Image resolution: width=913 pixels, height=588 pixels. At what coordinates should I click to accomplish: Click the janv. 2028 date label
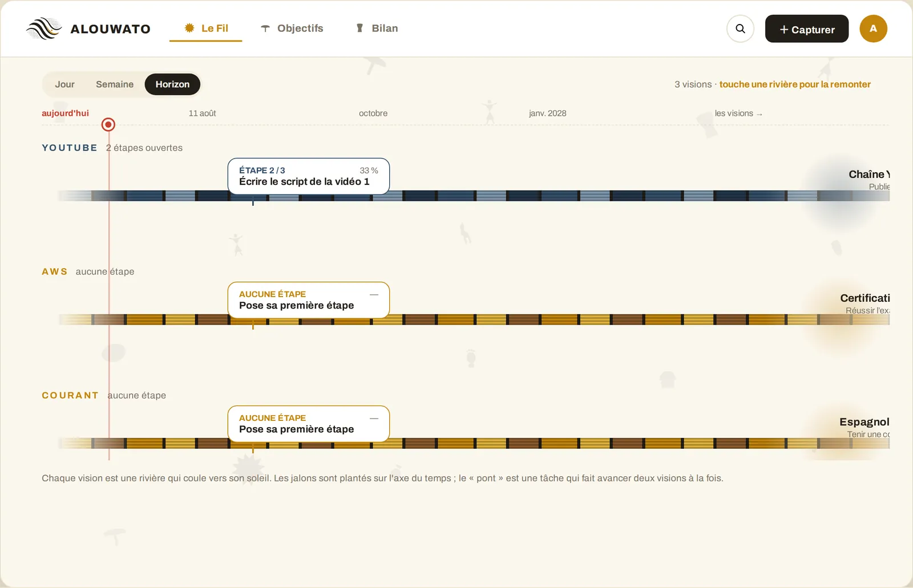pos(548,113)
